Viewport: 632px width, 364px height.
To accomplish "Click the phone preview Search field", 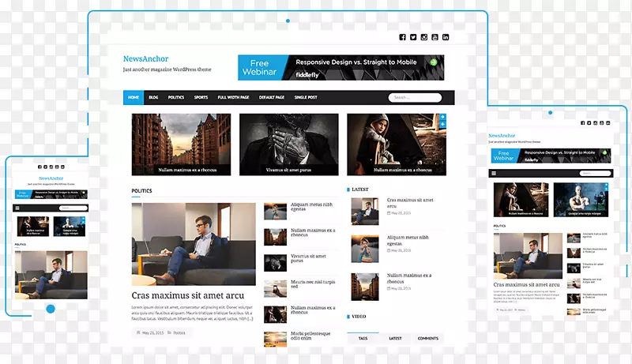I will (73, 208).
